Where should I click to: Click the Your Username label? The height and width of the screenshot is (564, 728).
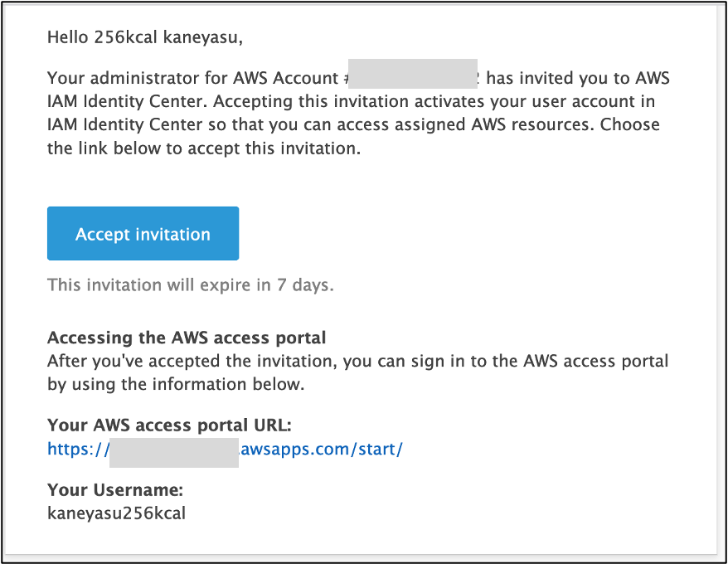pos(115,490)
